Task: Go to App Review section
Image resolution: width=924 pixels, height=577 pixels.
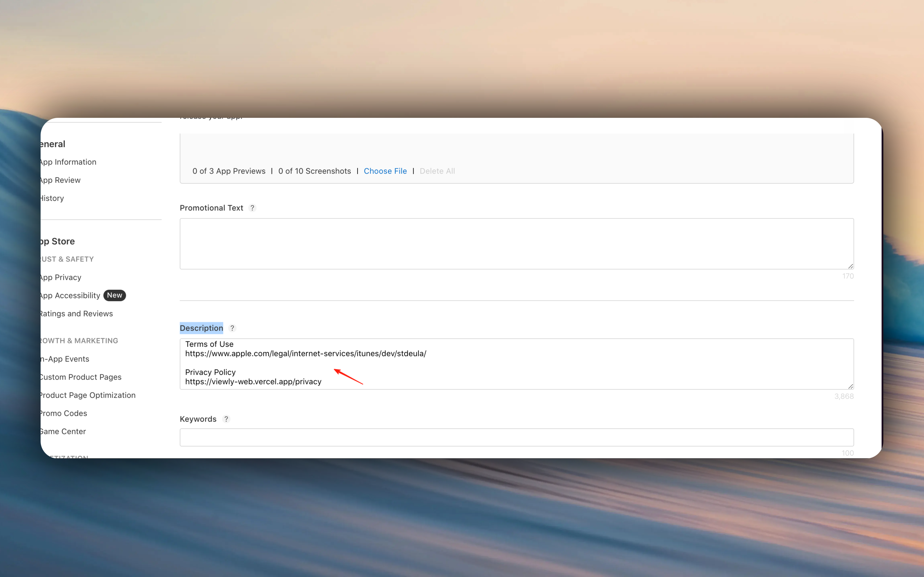Action: point(60,180)
